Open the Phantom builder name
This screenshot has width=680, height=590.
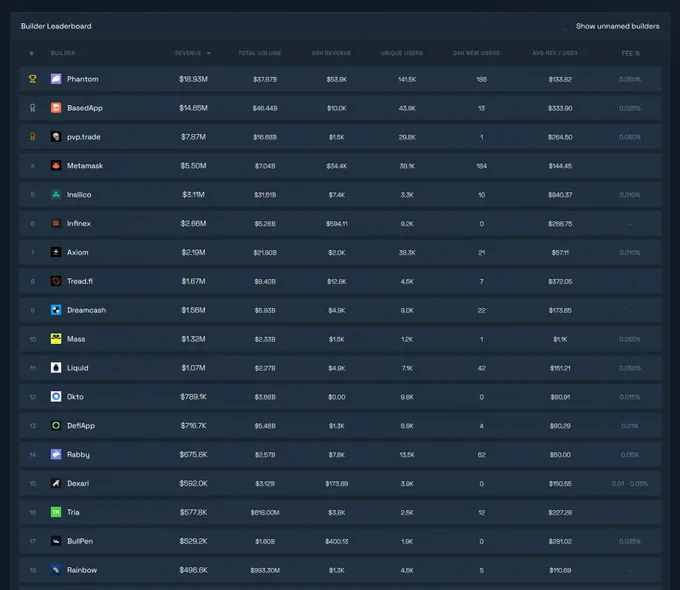82,79
